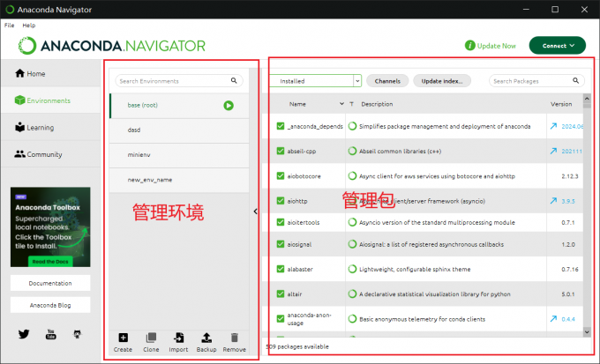Image resolution: width=600 pixels, height=364 pixels.
Task: Click the Import environment icon
Action: (x=178, y=338)
